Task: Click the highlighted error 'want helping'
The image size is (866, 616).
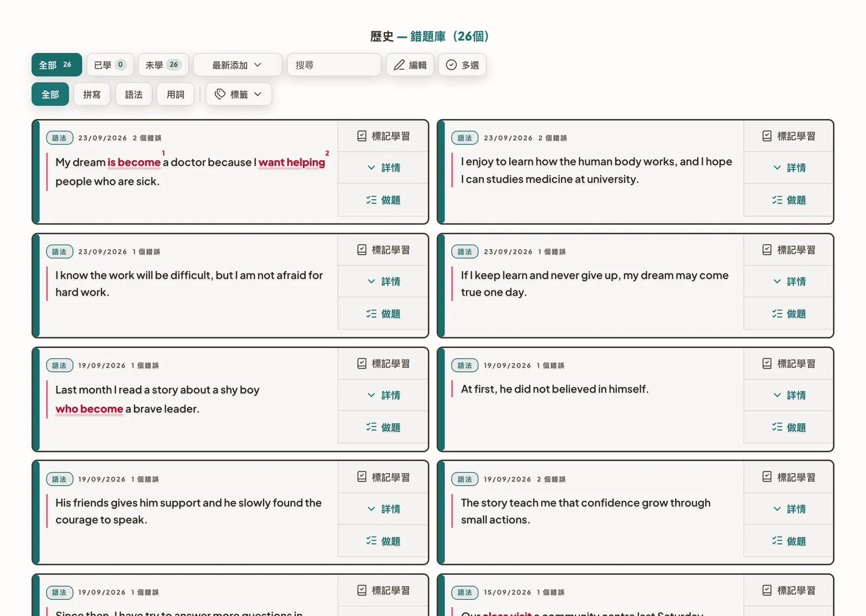Action: tap(292, 162)
